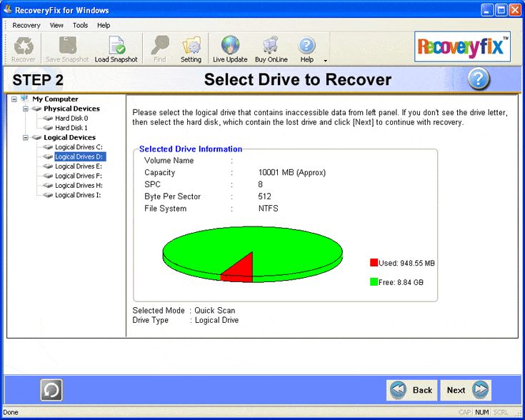The image size is (525, 420).
Task: Minimize the RecoveryFix window
Action: point(487,10)
